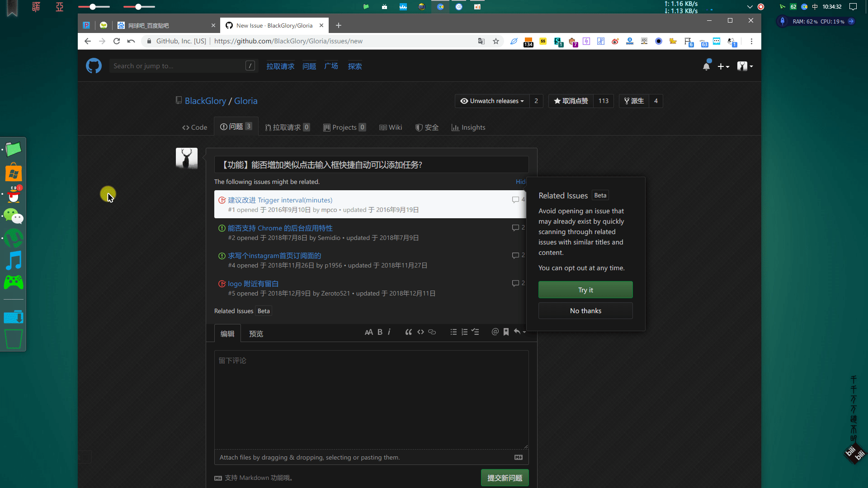Click the Try it button
Viewport: 868px width, 488px height.
tap(585, 290)
